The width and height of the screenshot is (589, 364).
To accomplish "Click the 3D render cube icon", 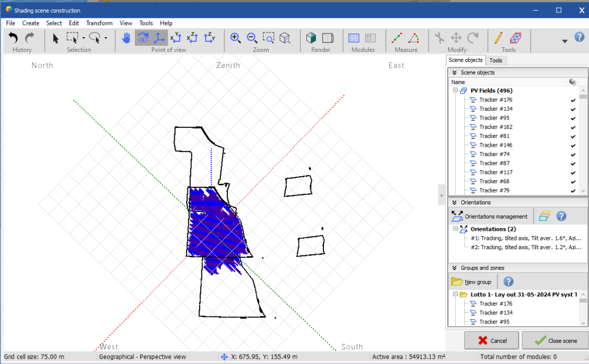I will pos(312,38).
